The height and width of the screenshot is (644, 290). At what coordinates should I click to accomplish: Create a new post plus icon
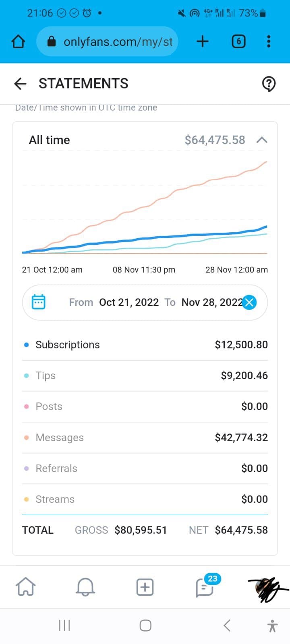[145, 587]
